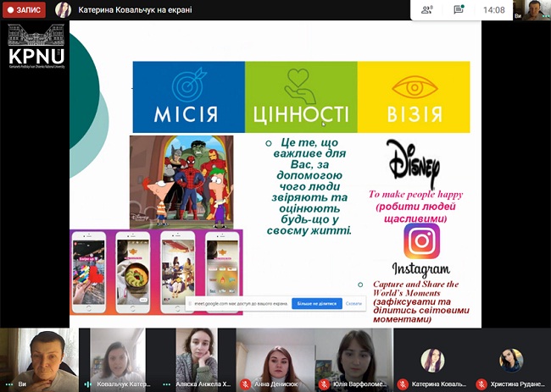Click the superhero cartoon image on slide
Viewport: 551px width, 392px height.
point(181,181)
